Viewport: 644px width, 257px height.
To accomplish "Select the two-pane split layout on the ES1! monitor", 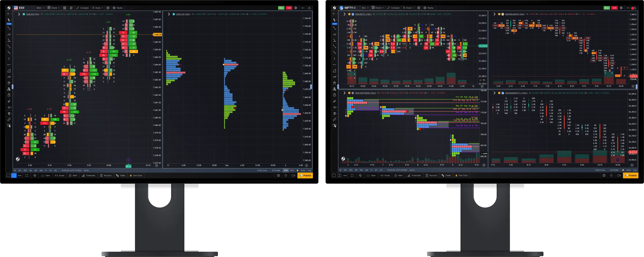I will [14, 176].
